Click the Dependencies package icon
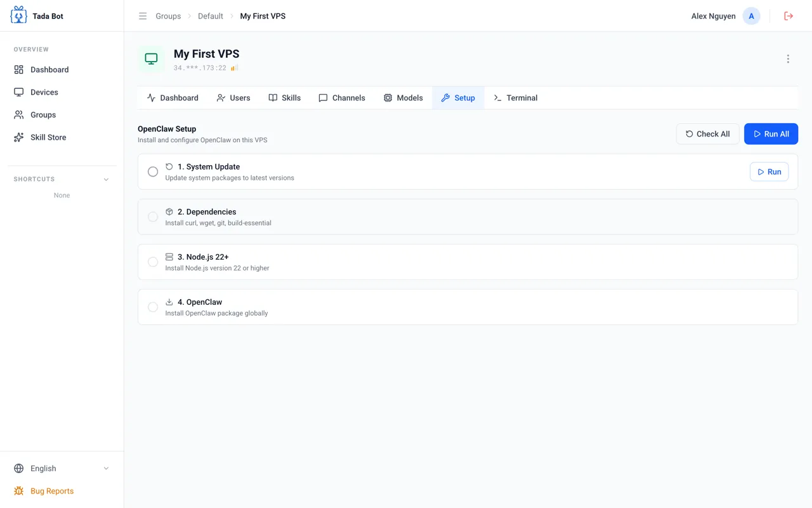This screenshot has height=508, width=812. tap(169, 211)
